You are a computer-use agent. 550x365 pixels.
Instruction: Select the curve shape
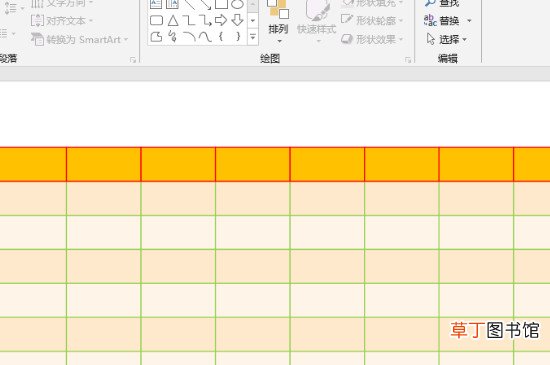pyautogui.click(x=205, y=36)
